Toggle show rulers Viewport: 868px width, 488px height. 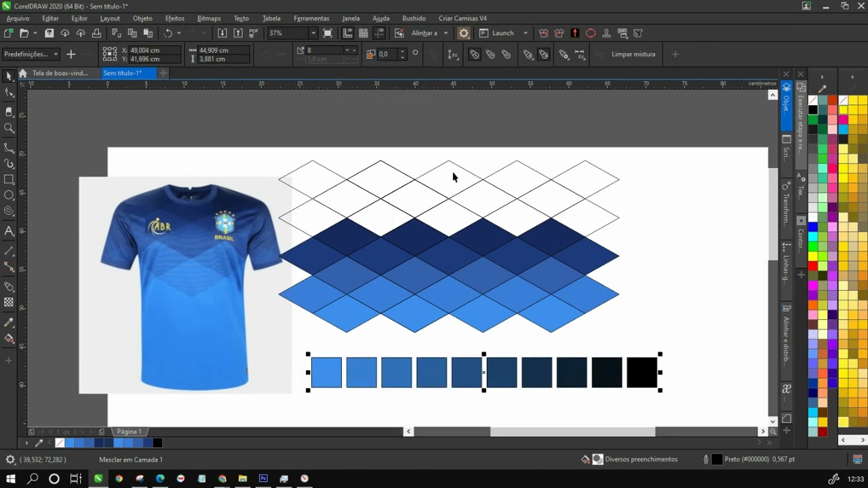(348, 33)
